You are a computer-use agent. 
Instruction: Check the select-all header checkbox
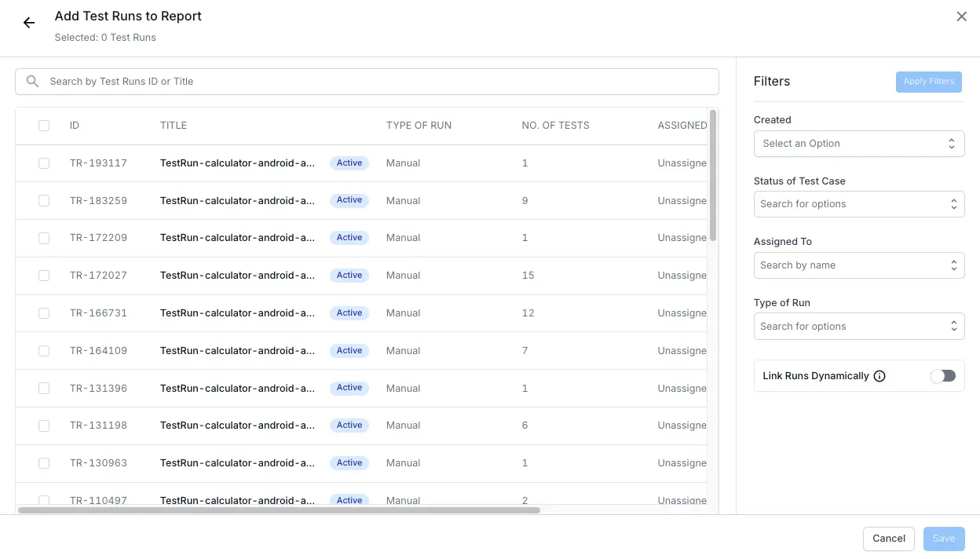click(x=44, y=126)
